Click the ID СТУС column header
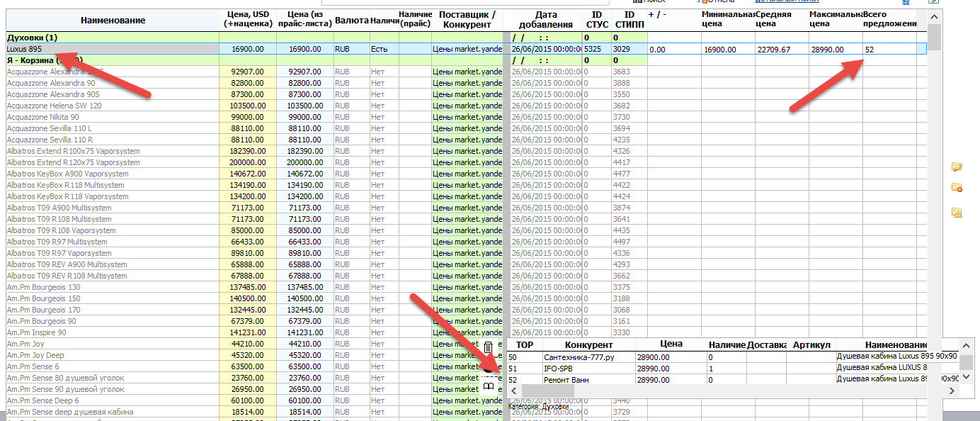980x421 pixels. 597,21
